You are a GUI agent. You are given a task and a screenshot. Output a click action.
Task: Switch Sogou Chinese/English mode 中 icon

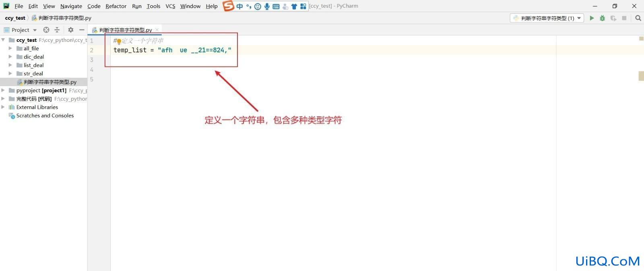click(x=240, y=6)
